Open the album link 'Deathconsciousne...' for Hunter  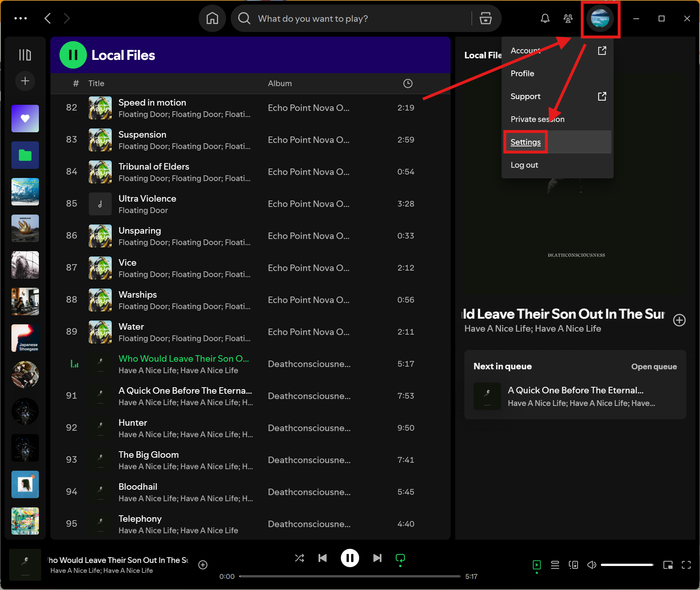[309, 428]
